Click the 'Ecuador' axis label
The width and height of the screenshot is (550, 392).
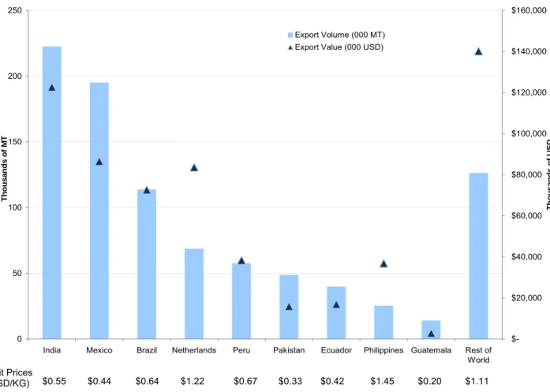(x=336, y=350)
